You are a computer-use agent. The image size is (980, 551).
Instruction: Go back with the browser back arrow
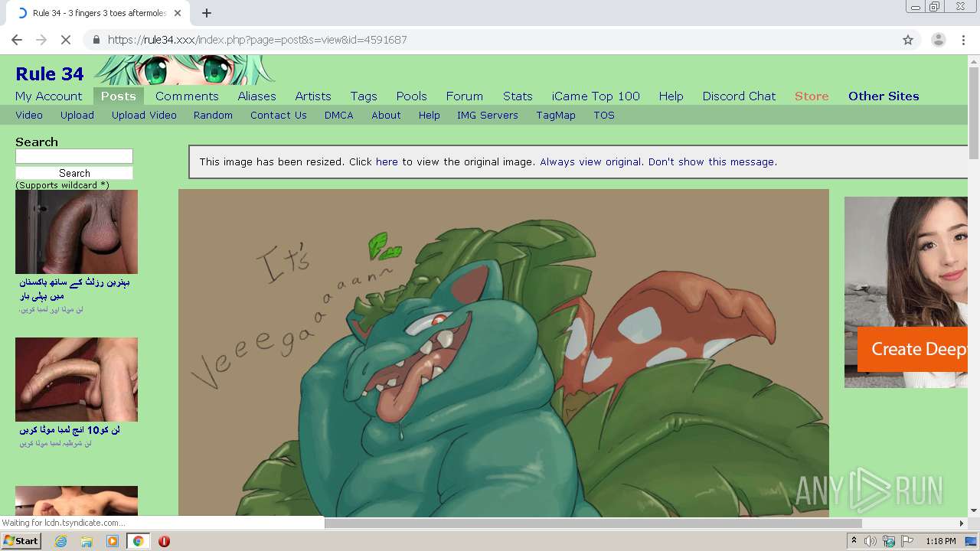pyautogui.click(x=17, y=40)
